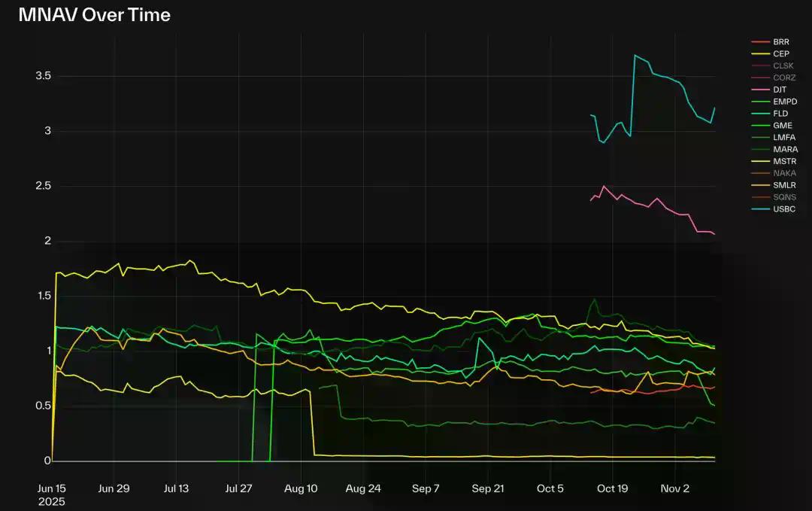The image size is (812, 511).
Task: Click the "MNAV Over Time" chart title
Action: click(95, 14)
